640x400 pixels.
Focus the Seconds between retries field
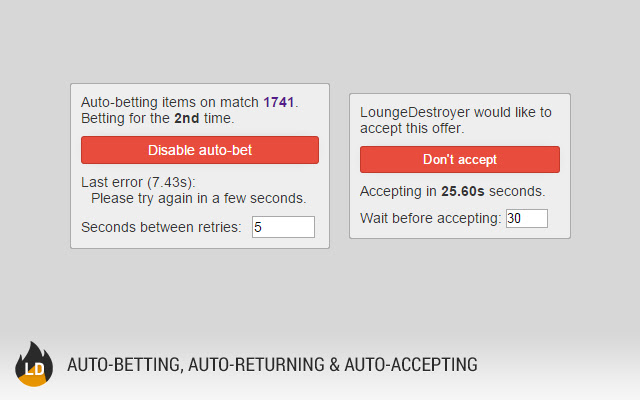[283, 227]
